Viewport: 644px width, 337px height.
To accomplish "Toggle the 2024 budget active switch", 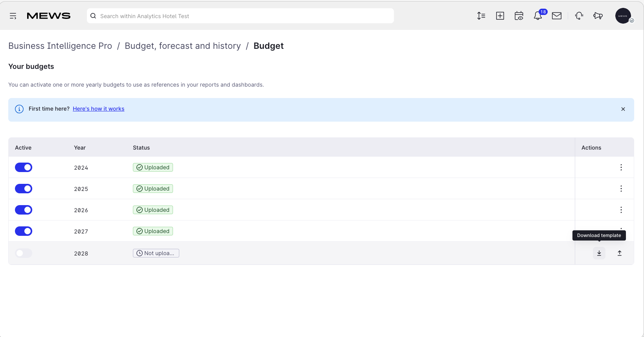I will click(x=24, y=167).
